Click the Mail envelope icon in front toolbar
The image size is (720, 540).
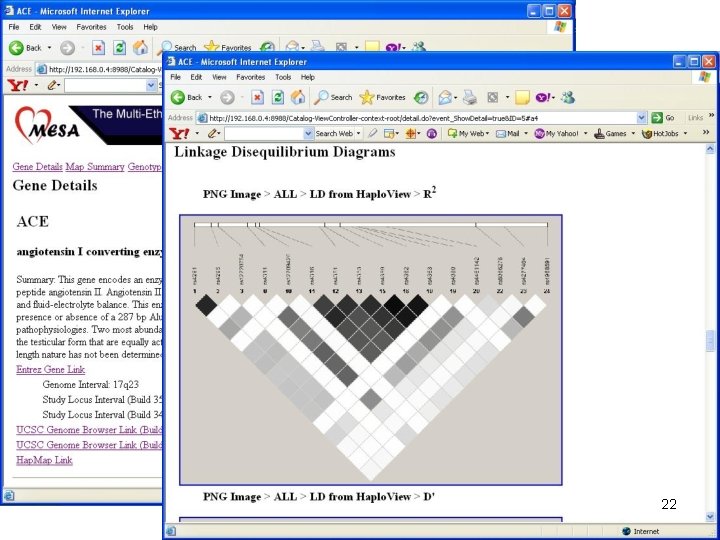click(444, 97)
